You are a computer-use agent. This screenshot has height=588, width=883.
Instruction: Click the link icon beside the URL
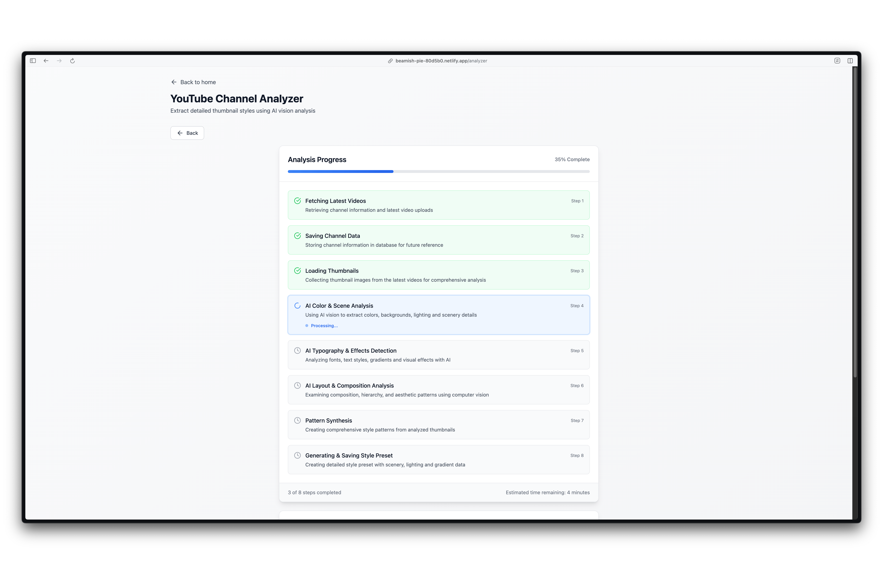[x=390, y=61]
